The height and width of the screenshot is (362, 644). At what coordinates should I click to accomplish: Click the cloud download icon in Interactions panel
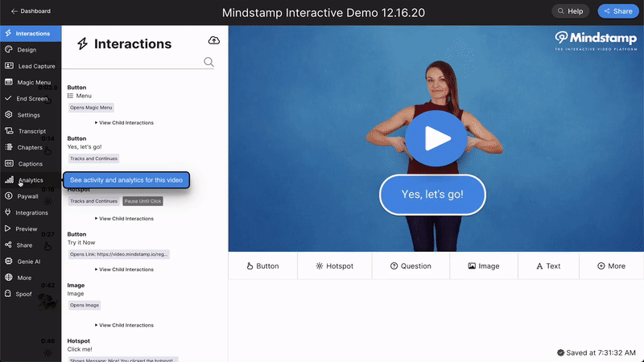coord(213,40)
